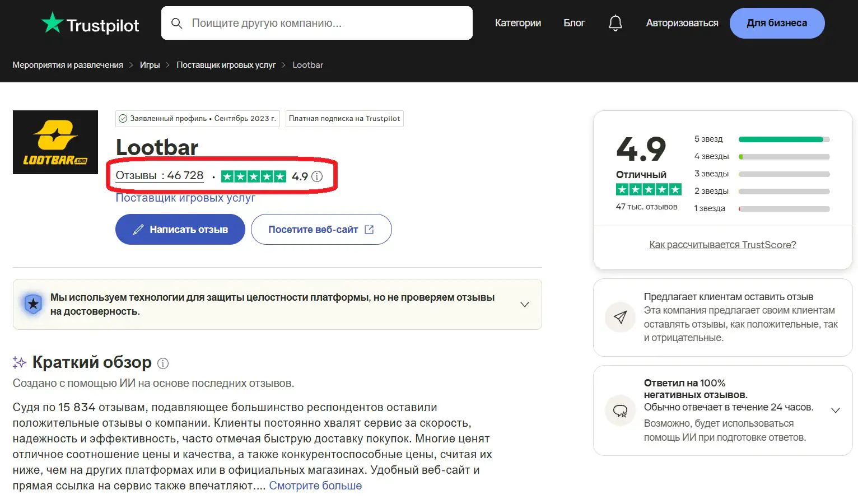Click the Для бизнеса button
858x504 pixels.
pyautogui.click(x=777, y=23)
